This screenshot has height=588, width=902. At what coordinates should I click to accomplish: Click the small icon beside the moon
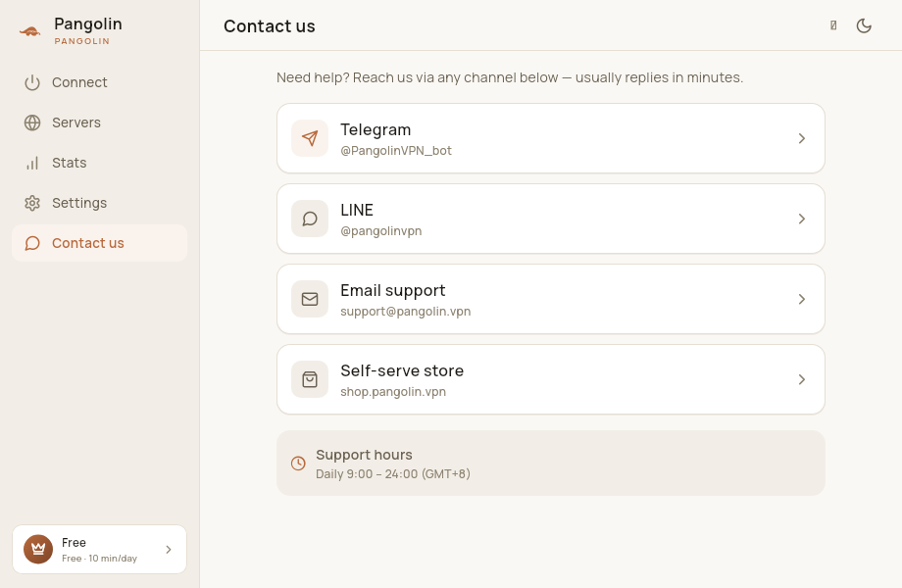pyautogui.click(x=833, y=25)
